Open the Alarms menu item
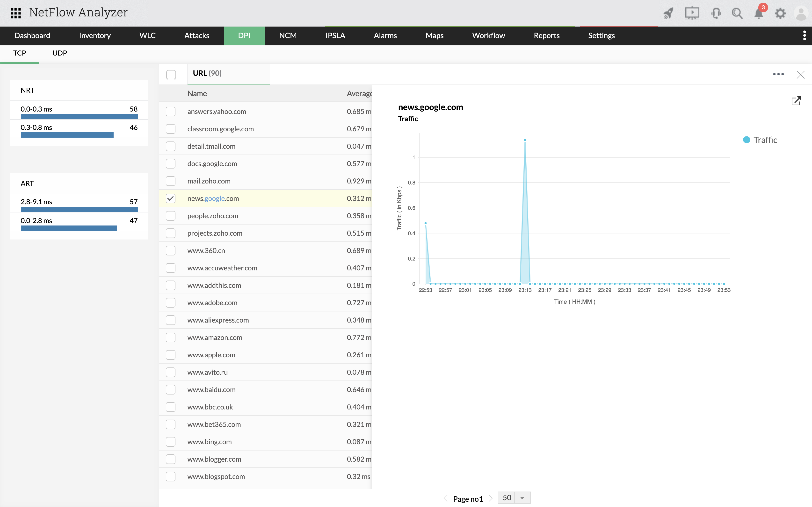 click(385, 35)
